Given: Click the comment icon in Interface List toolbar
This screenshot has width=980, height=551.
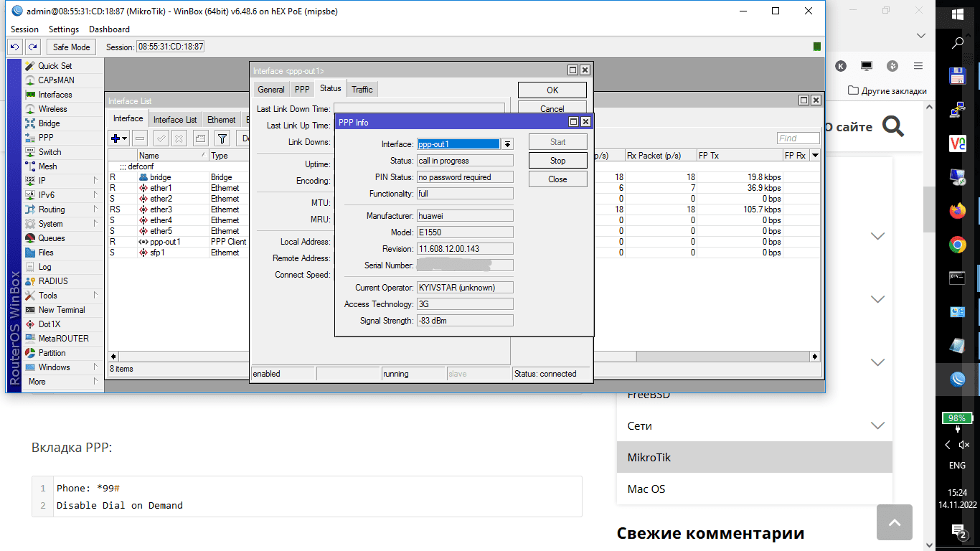Looking at the screenshot, I should click(x=201, y=138).
